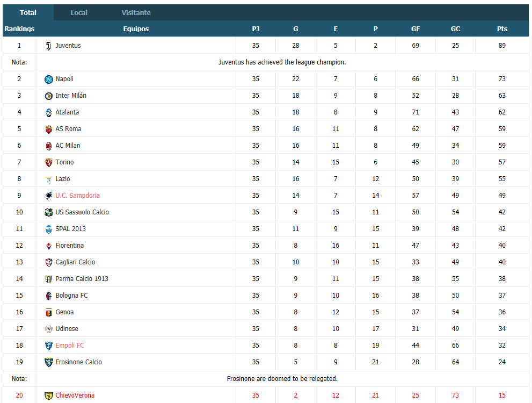Click the note 'Juventus has achieved the league champion.'
The height and width of the screenshot is (403, 532).
pyautogui.click(x=282, y=62)
